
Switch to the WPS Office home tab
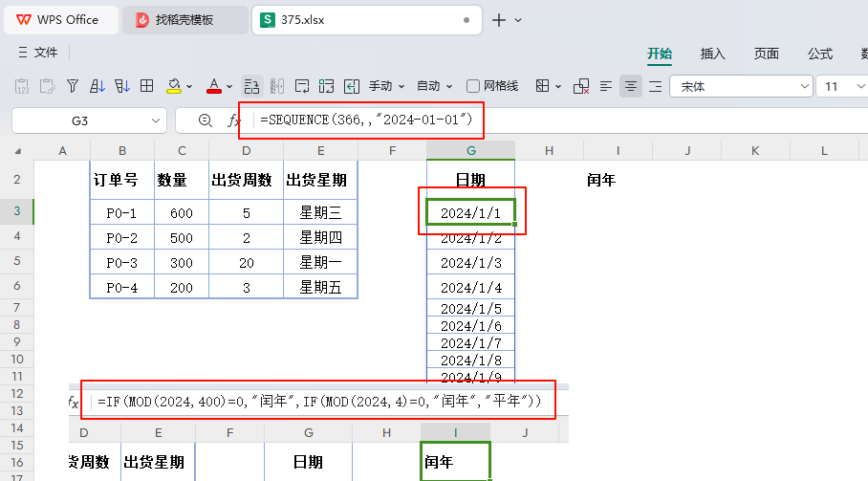point(61,20)
